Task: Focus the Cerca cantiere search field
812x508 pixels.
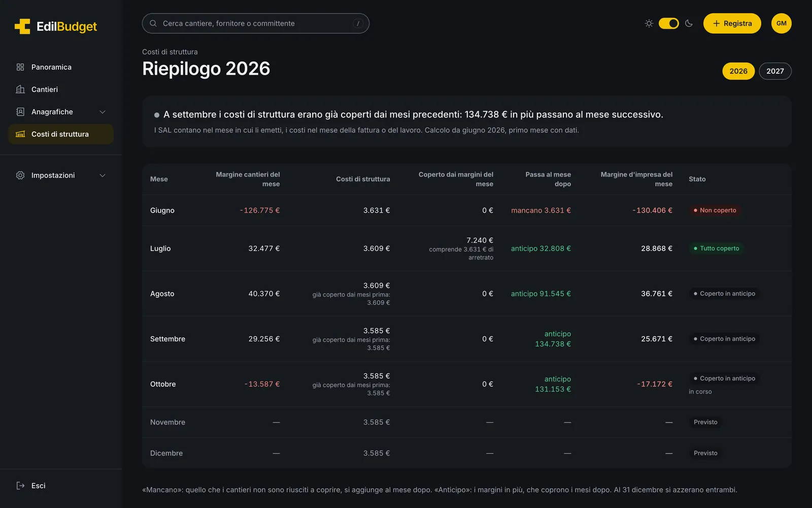Action: 256,23
